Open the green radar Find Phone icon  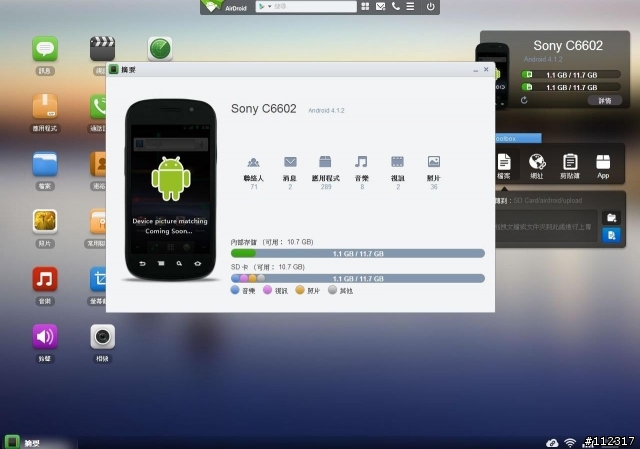(x=160, y=49)
